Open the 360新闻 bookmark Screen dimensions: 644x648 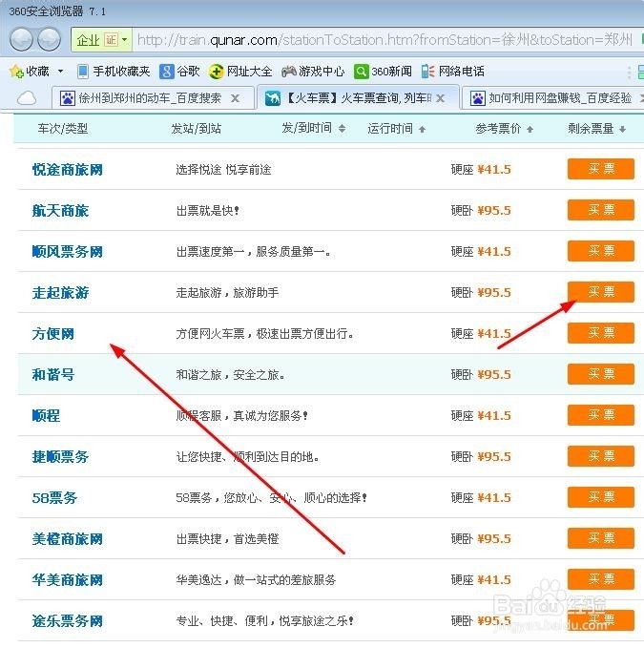click(383, 72)
